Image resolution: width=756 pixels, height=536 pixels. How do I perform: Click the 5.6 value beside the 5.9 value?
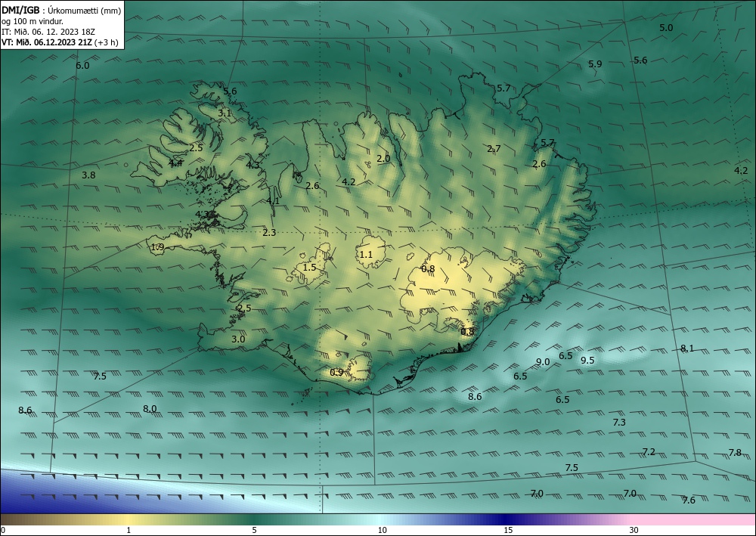click(640, 60)
